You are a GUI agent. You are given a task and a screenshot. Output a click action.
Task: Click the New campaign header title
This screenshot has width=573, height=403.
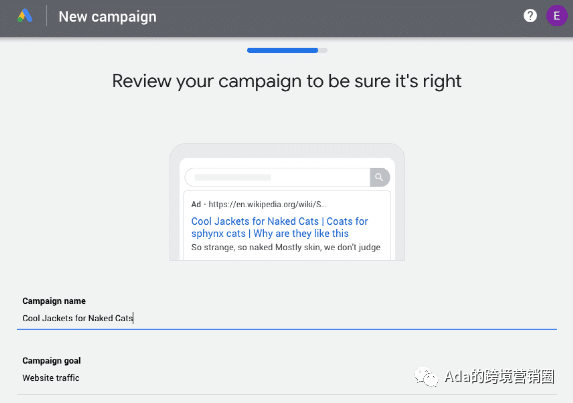[107, 17]
